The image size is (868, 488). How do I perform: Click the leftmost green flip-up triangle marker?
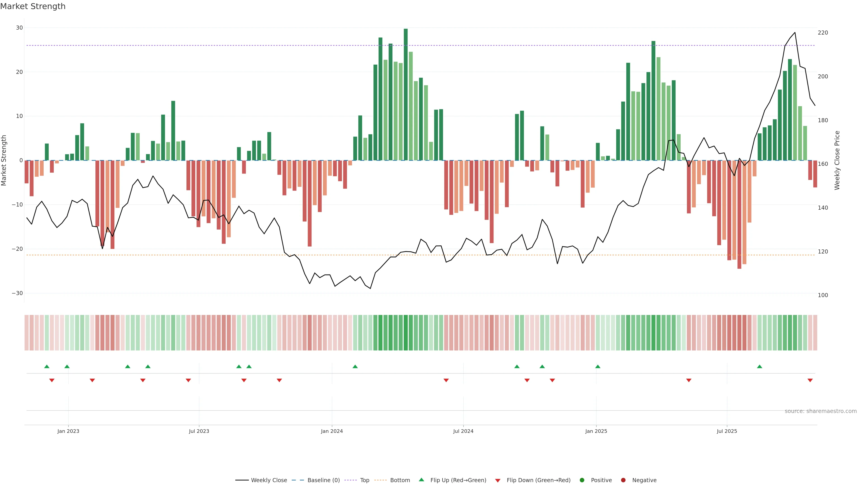(47, 366)
